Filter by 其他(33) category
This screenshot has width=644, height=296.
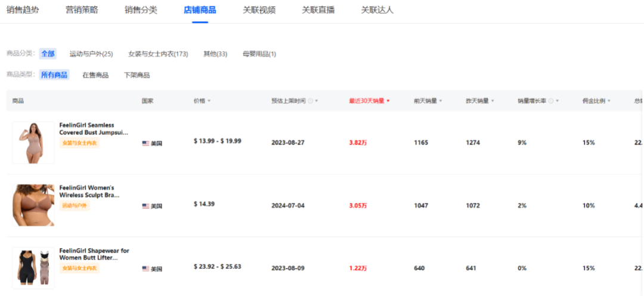[216, 54]
